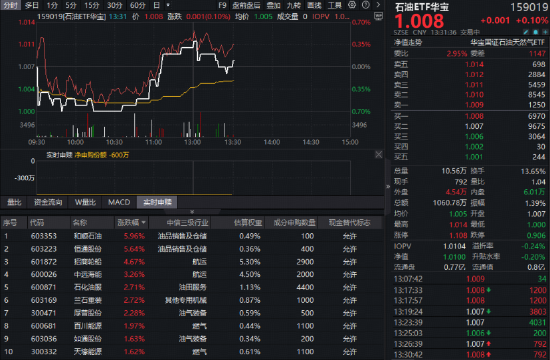The width and height of the screenshot is (550, 360).
Task: Collapse the constituents table via center handle
Action: click(192, 212)
